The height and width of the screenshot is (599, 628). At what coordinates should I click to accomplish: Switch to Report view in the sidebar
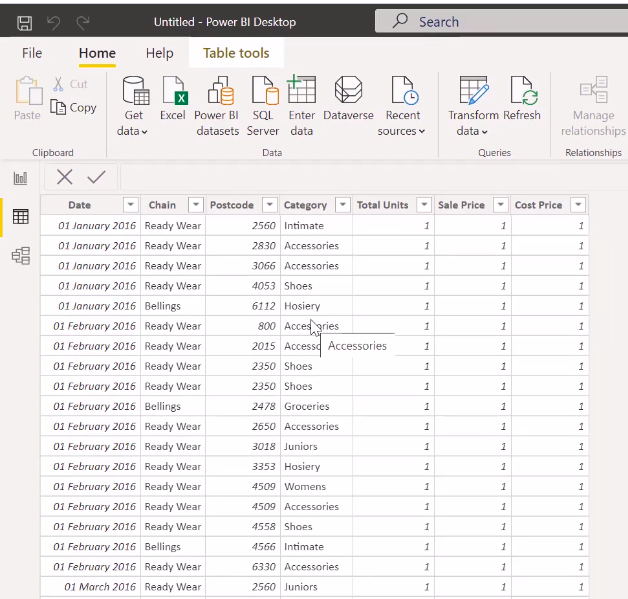point(20,178)
